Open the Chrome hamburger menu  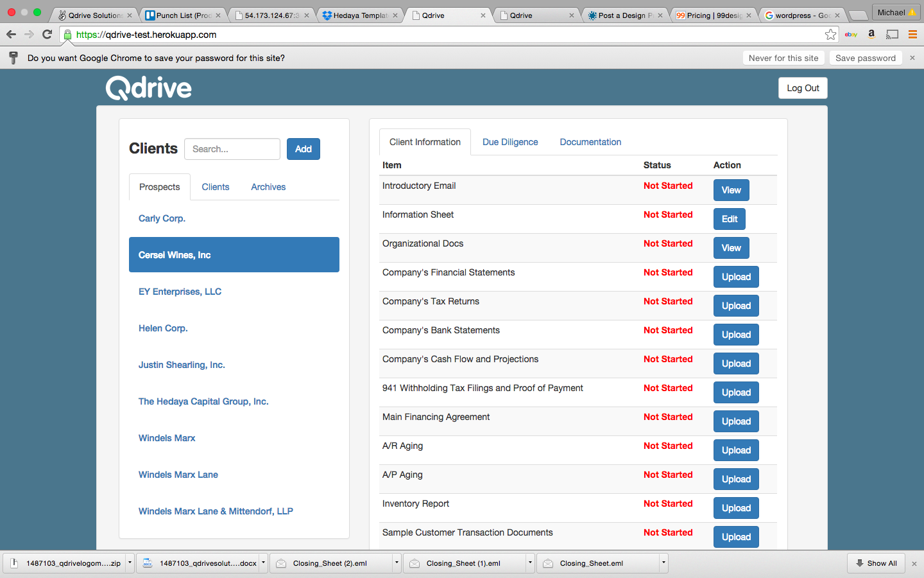click(x=912, y=35)
